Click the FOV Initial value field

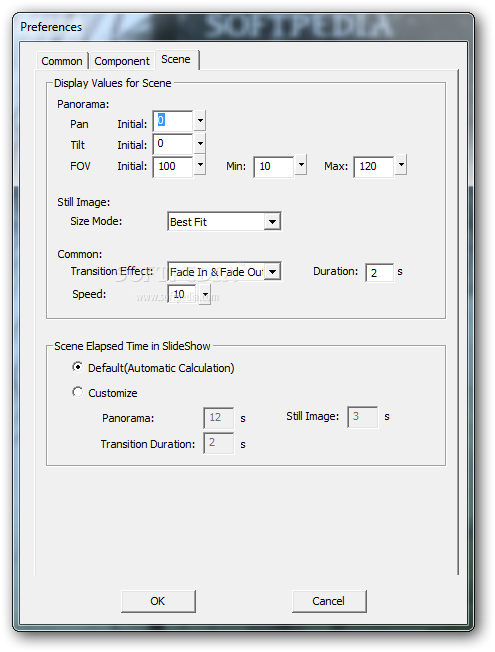tap(173, 167)
